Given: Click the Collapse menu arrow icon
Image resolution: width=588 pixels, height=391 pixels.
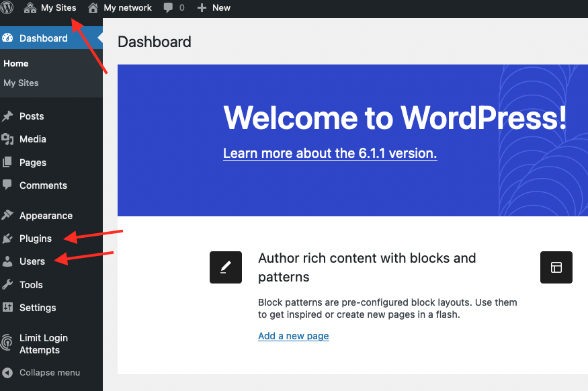Looking at the screenshot, I should pyautogui.click(x=7, y=373).
